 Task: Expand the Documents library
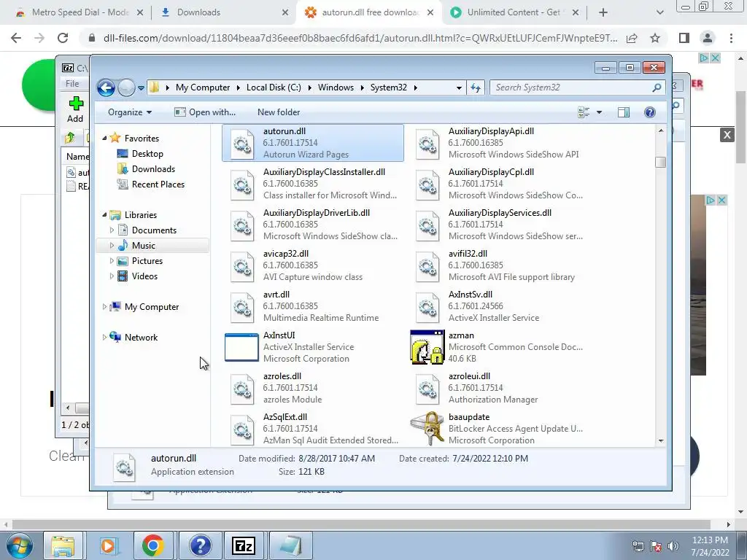(x=112, y=230)
